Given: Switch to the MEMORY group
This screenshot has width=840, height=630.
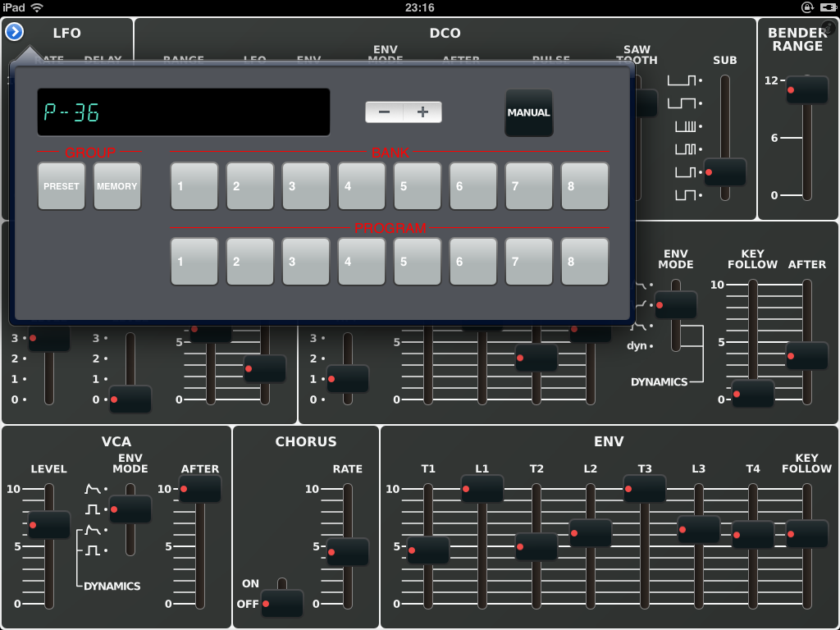Looking at the screenshot, I should coord(117,186).
